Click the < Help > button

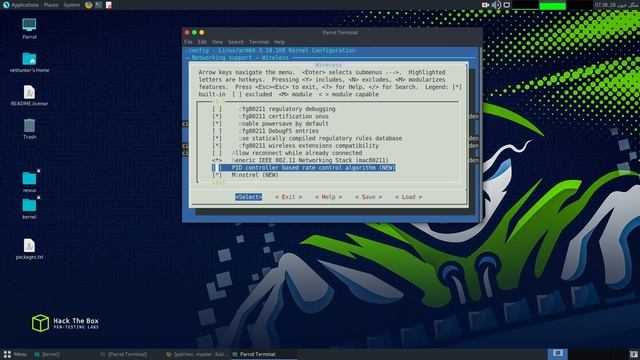329,197
